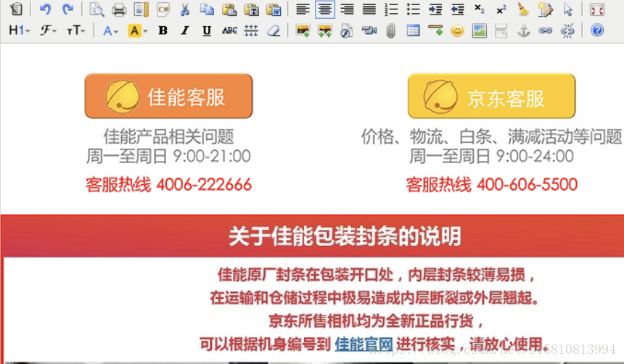Toggle center alignment
Viewport: 624px width, 364px height.
[325, 9]
